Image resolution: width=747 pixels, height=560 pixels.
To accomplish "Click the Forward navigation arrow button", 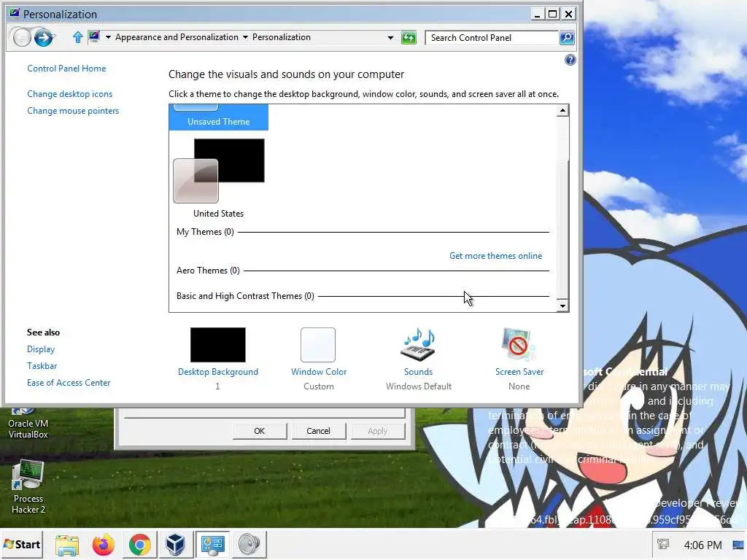I will tap(43, 37).
